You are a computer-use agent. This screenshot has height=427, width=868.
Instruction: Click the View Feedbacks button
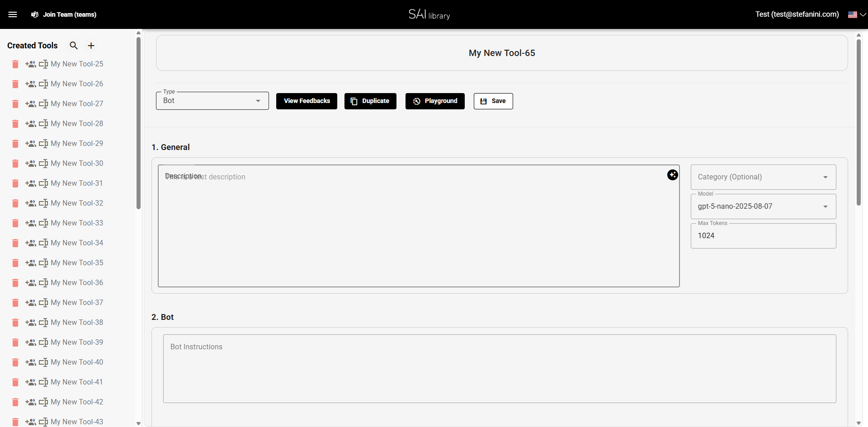[307, 101]
